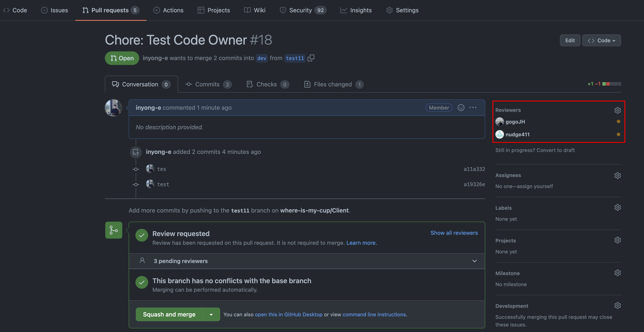
Task: Click the Squash and merge button
Action: [169, 315]
